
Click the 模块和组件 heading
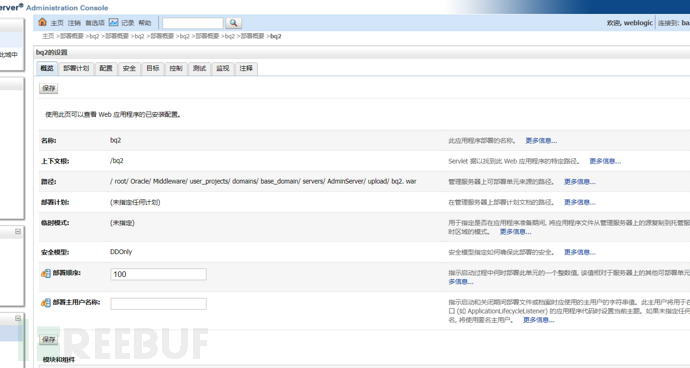[x=59, y=360]
